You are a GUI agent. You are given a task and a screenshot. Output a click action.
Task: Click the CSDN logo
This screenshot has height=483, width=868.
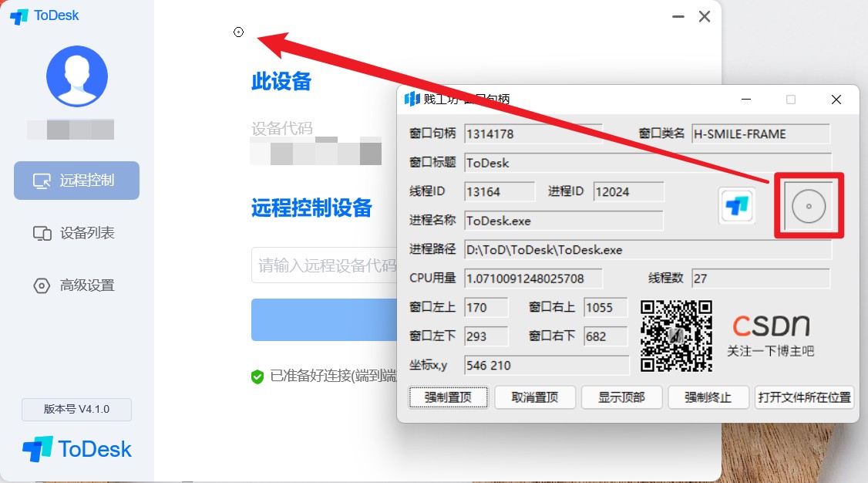point(771,326)
